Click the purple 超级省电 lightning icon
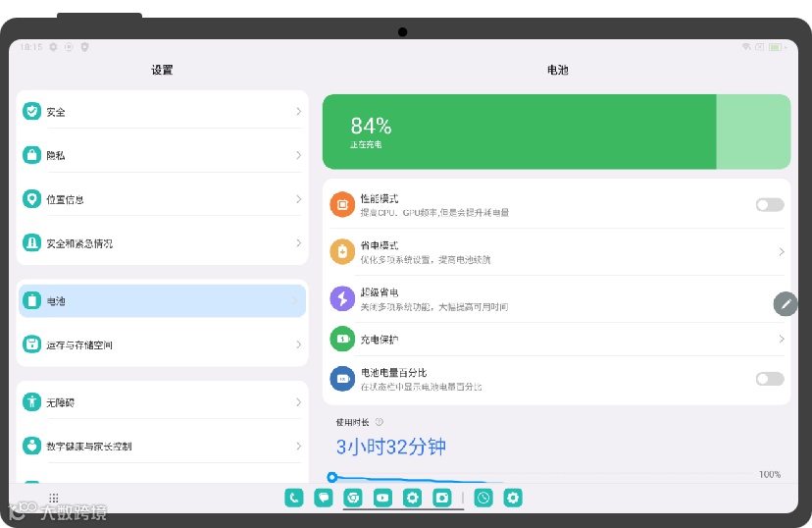The height and width of the screenshot is (528, 812). click(342, 298)
